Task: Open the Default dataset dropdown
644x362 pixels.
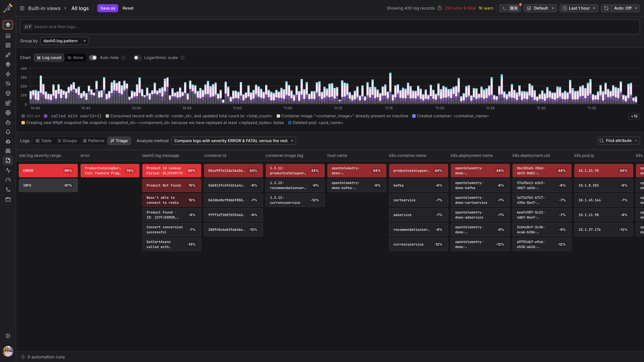Action: (540, 8)
